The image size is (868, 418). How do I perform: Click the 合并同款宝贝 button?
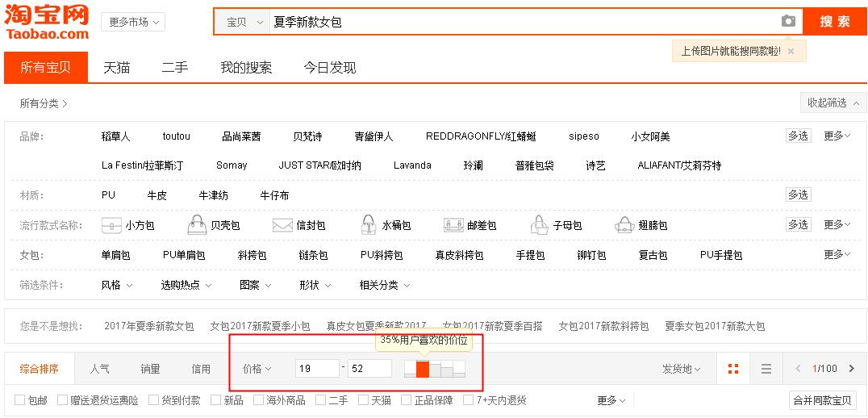(x=822, y=400)
